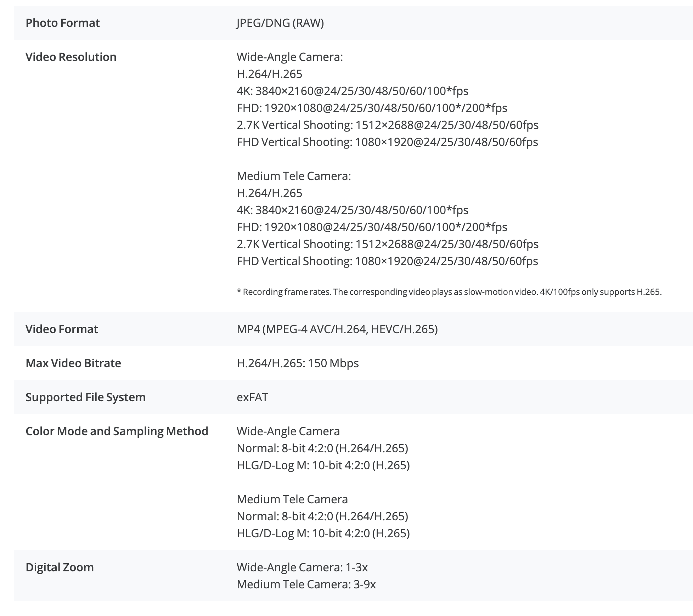Select the Medium Tele Camera: 3-9x zoom value
Image resolution: width=693 pixels, height=616 pixels.
306,584
